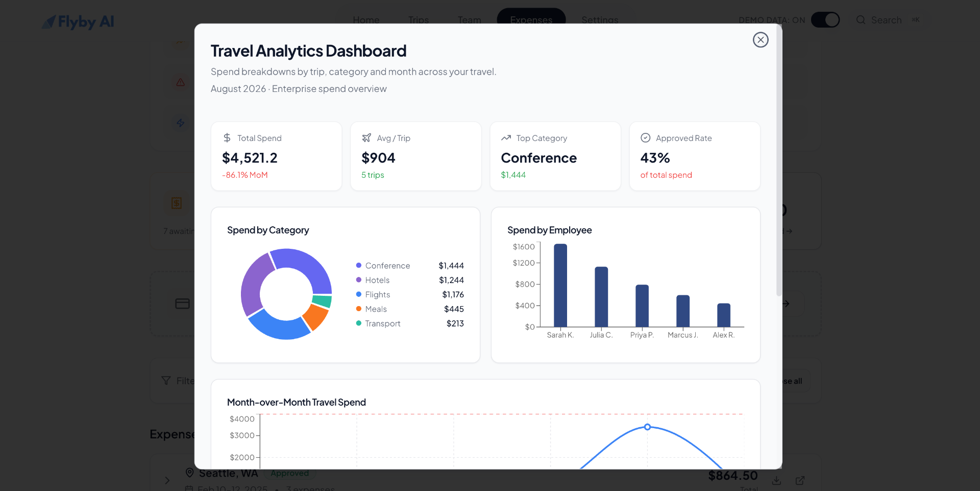Click the Conference legend purple dot
The image size is (980, 491).
(x=359, y=265)
